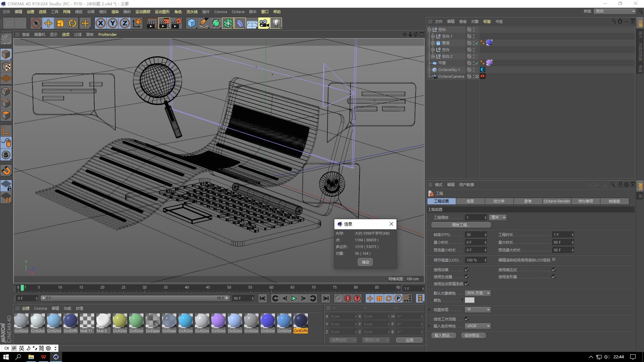Screen dimensions: 644x362
Task: Click the 颜色 color swatch
Action: [x=470, y=300]
